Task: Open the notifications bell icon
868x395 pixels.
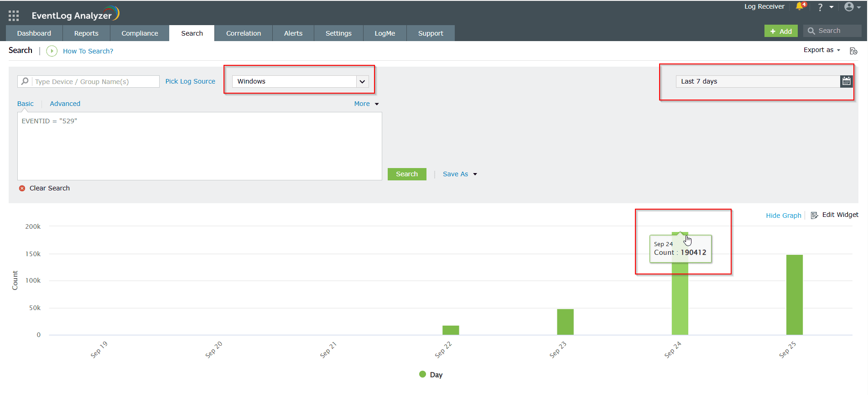Action: pyautogui.click(x=800, y=6)
